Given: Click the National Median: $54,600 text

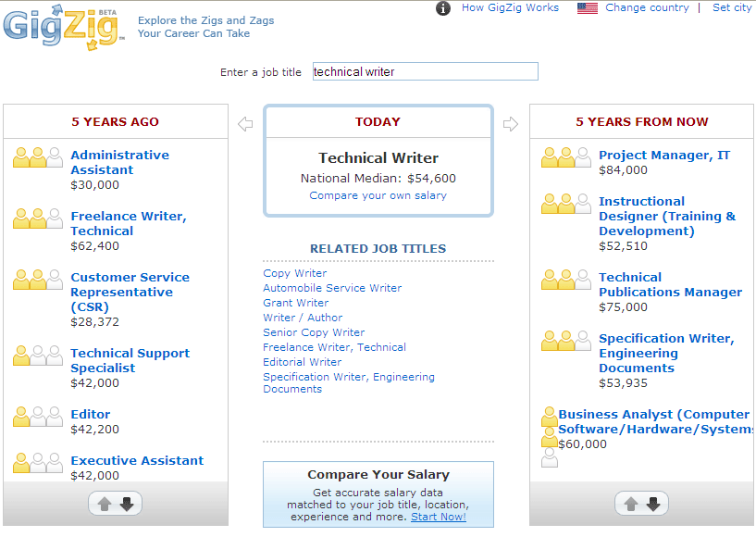Looking at the screenshot, I should [378, 179].
